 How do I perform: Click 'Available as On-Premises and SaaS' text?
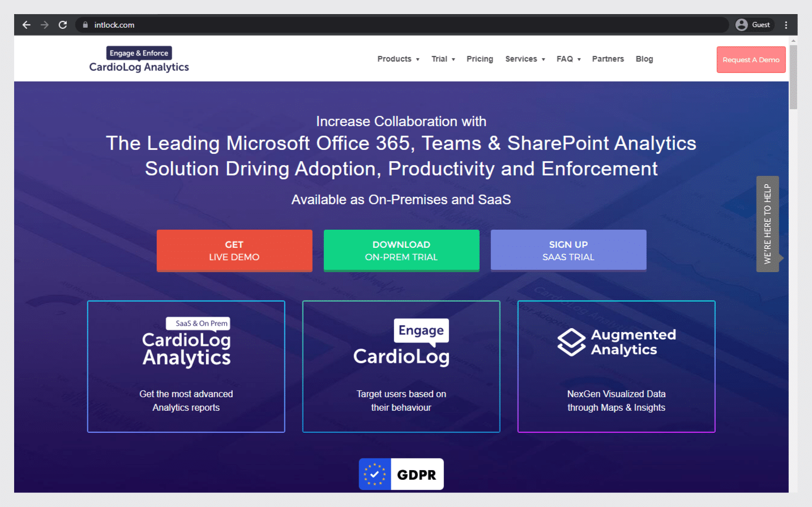[x=401, y=200]
